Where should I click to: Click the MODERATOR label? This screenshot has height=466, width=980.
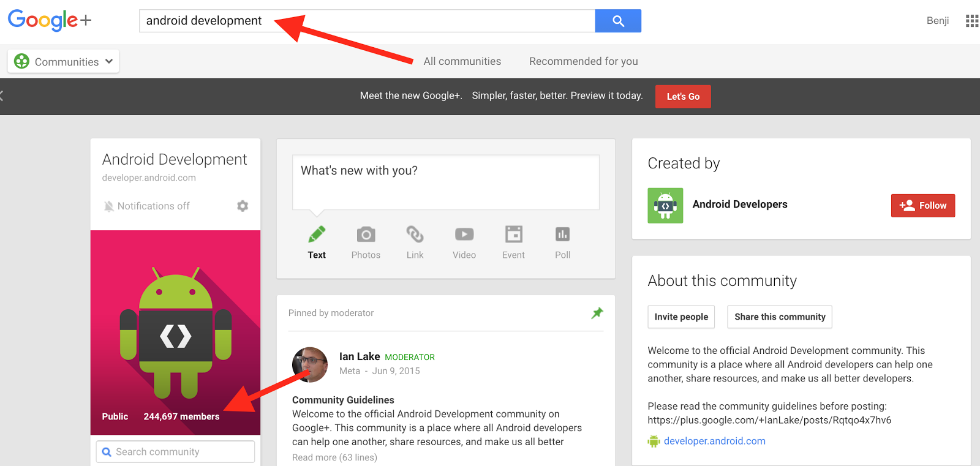coord(410,357)
